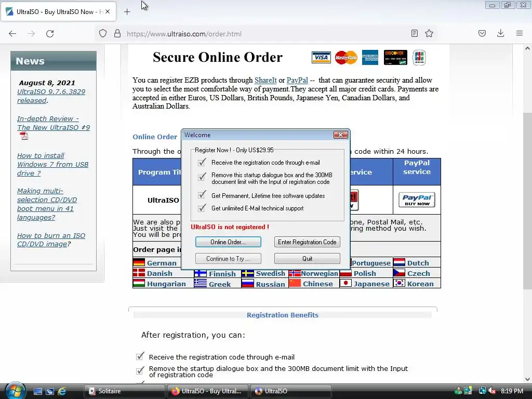Click the Greek flag icon
This screenshot has width=532, height=399.
point(201,284)
